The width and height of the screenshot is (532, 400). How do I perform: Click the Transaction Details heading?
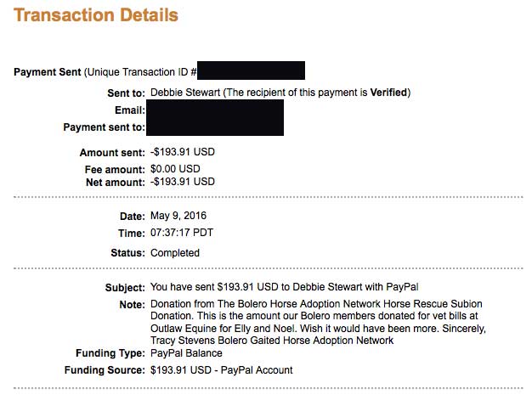(x=96, y=15)
